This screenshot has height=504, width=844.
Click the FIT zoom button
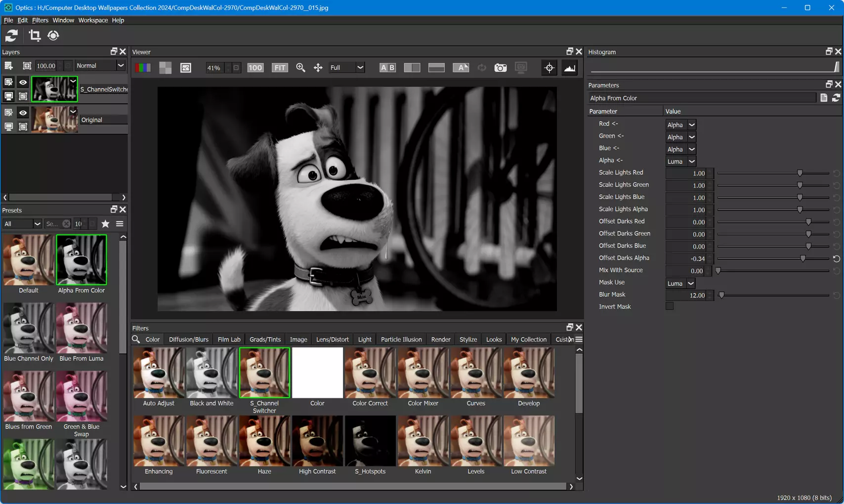pos(280,68)
